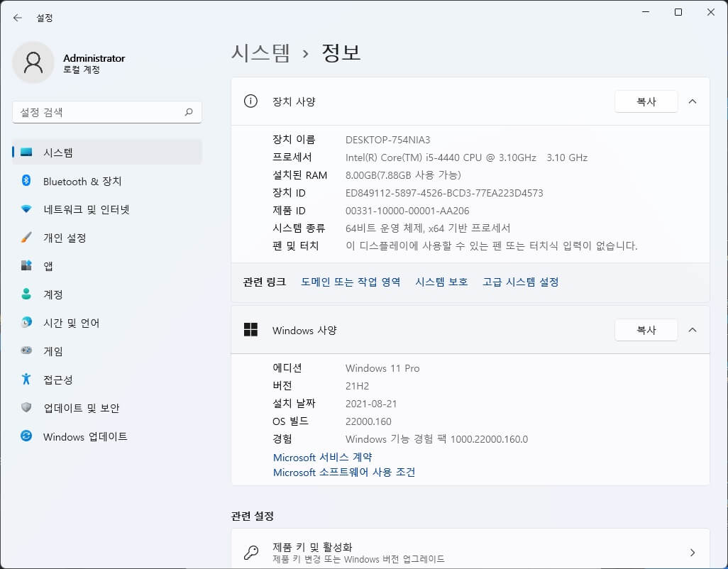The width and height of the screenshot is (728, 569).
Task: Click the key icon for 제품 키 및 활성화
Action: pos(251,552)
